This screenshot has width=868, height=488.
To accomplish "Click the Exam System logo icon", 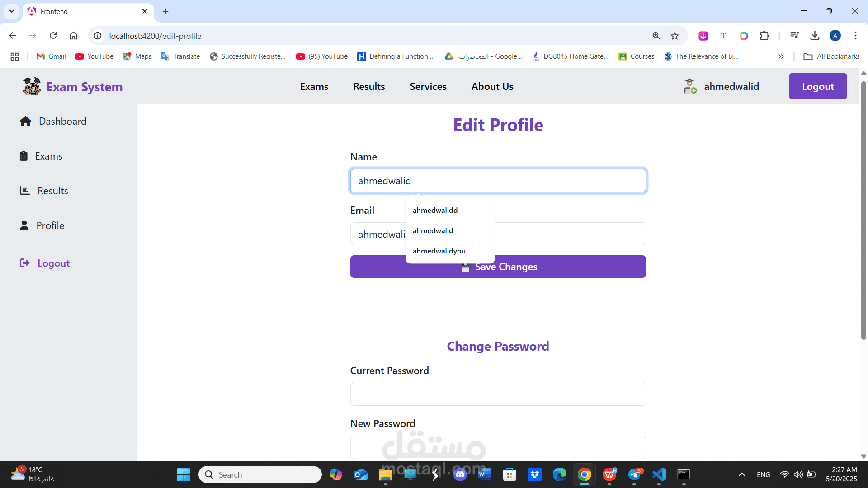I will (x=32, y=86).
